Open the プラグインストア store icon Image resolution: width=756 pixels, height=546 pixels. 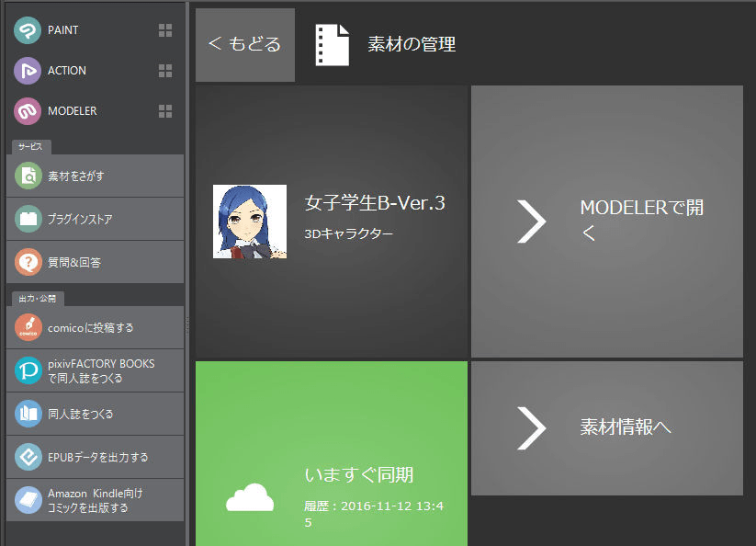(x=27, y=219)
